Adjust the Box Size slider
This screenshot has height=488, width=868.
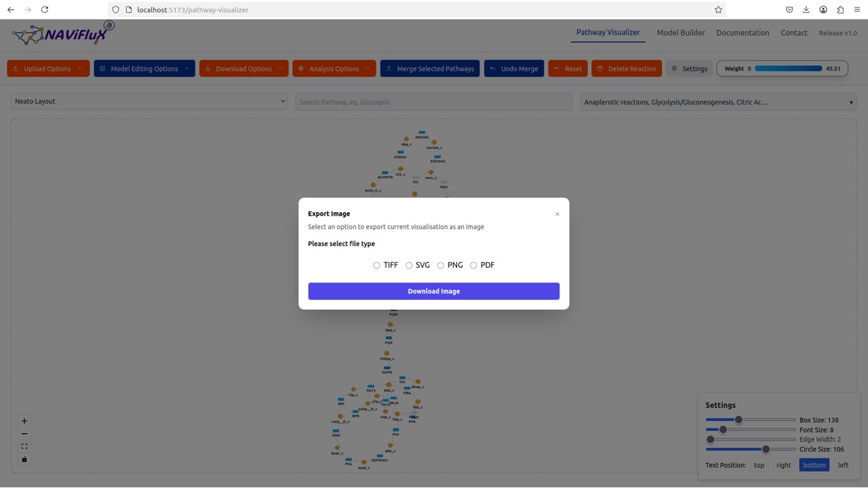738,420
